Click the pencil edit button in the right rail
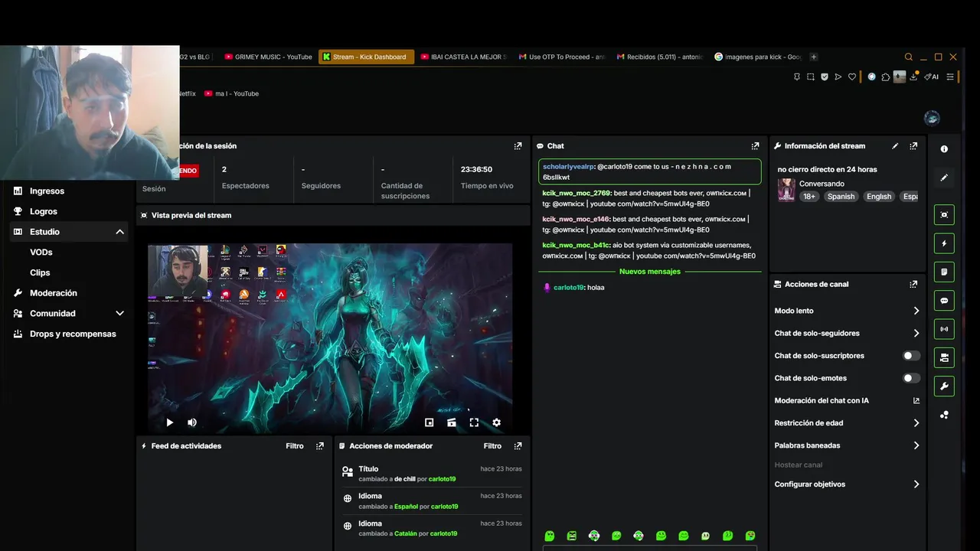This screenshot has width=980, height=551. pos(944,178)
